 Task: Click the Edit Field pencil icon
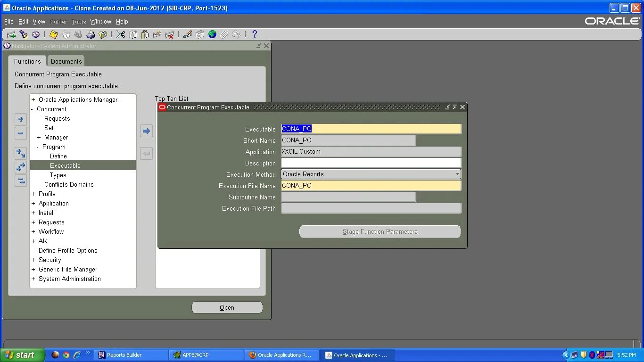point(188,34)
